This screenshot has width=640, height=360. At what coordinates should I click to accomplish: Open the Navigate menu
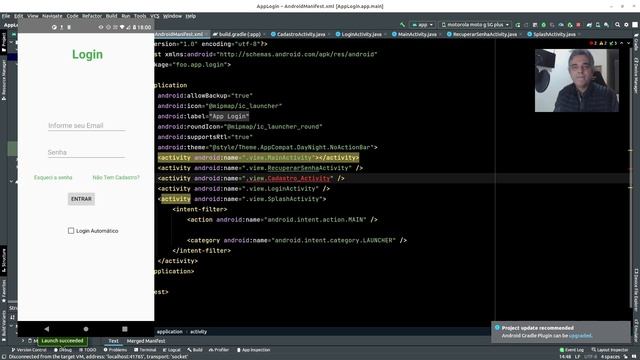(52, 16)
